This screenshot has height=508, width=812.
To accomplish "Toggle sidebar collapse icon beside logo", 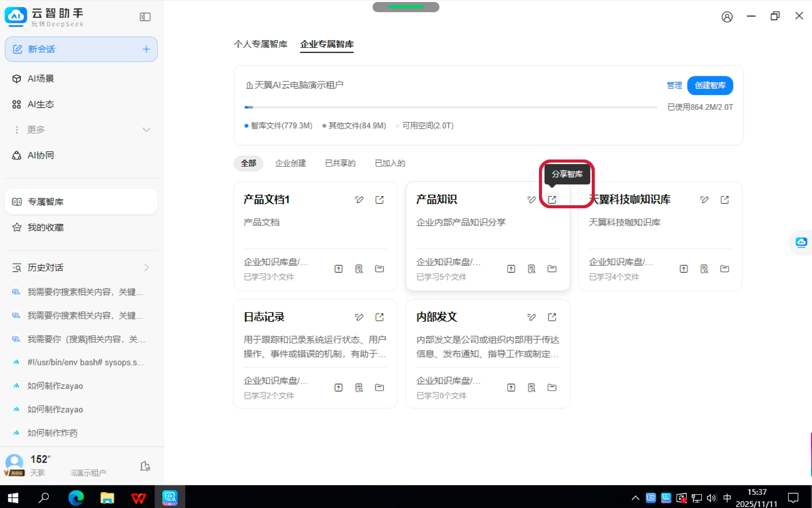I will coord(145,17).
